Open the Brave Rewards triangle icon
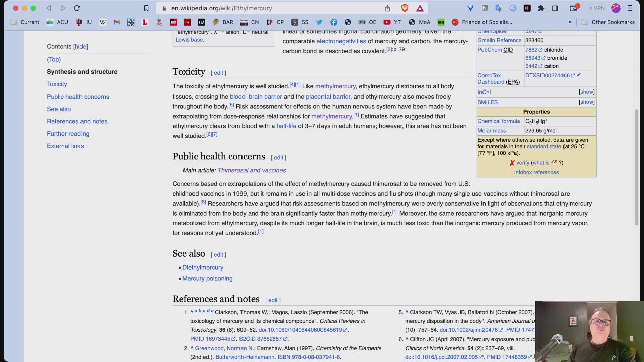 coord(420,8)
